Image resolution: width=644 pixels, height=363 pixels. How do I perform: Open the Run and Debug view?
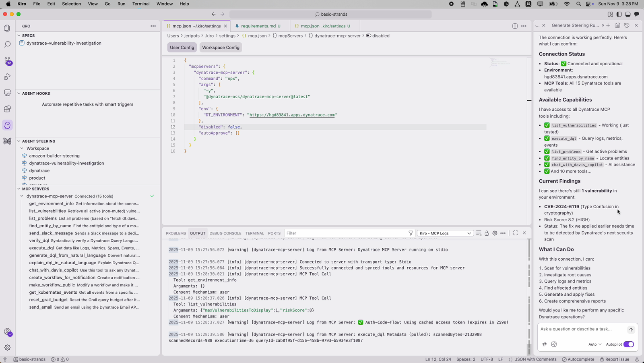point(7,77)
